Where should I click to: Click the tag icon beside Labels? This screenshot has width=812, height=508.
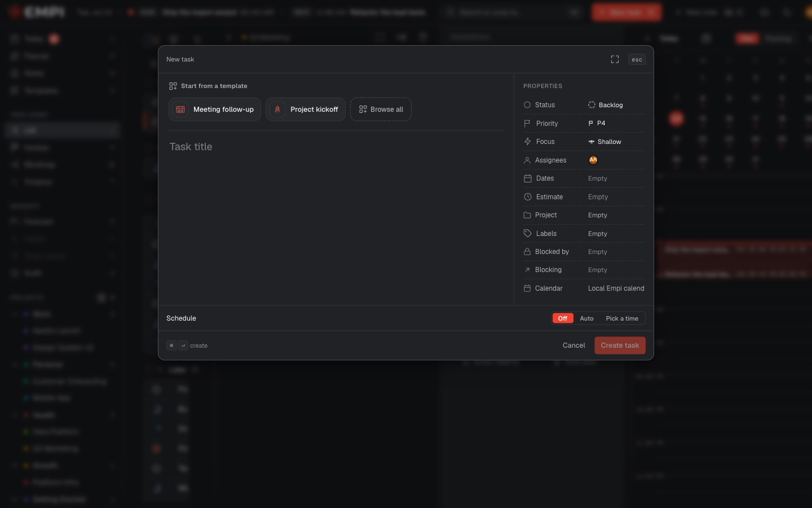click(x=527, y=234)
